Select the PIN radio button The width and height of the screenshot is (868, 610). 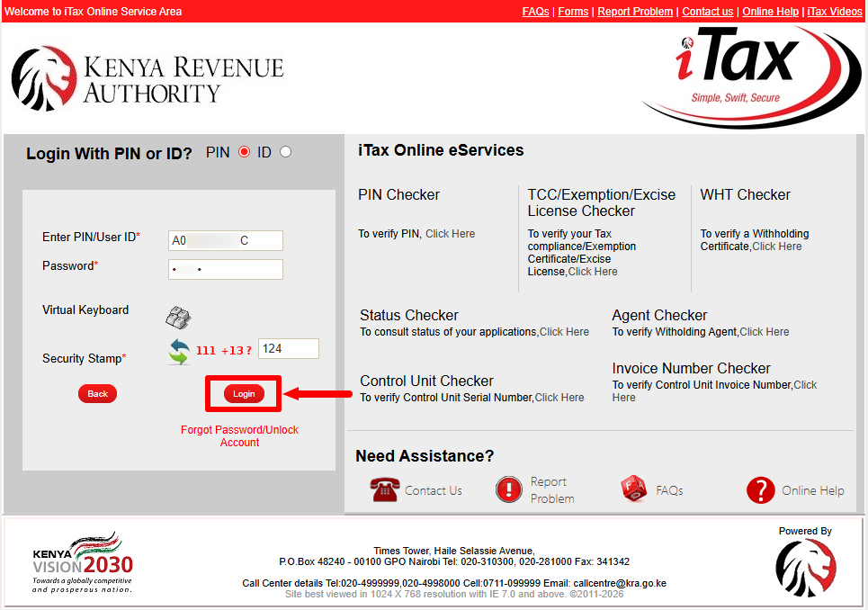click(244, 152)
